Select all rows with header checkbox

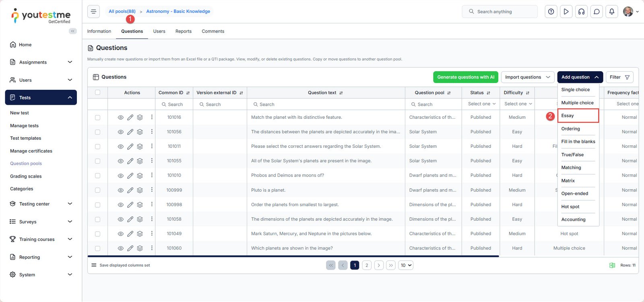click(97, 93)
